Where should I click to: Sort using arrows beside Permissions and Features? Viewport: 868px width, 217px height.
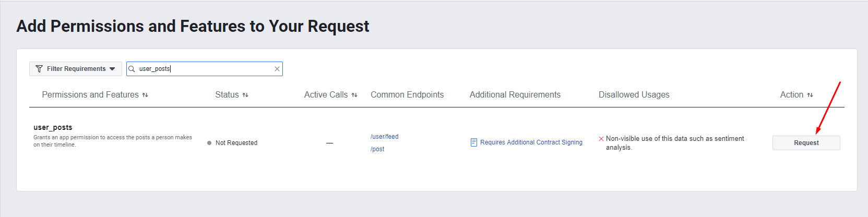pos(145,95)
